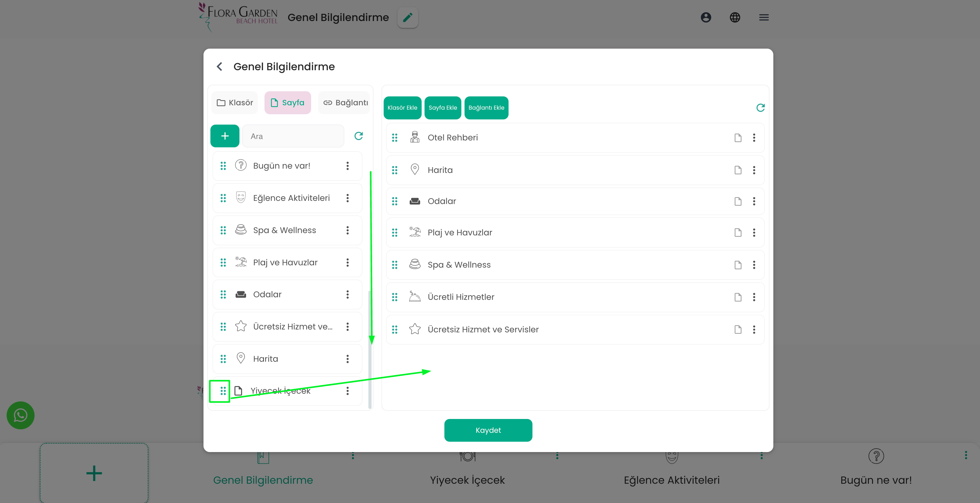Open three-dot menu for left Harita item
Viewport: 980px width, 503px height.
(x=347, y=359)
